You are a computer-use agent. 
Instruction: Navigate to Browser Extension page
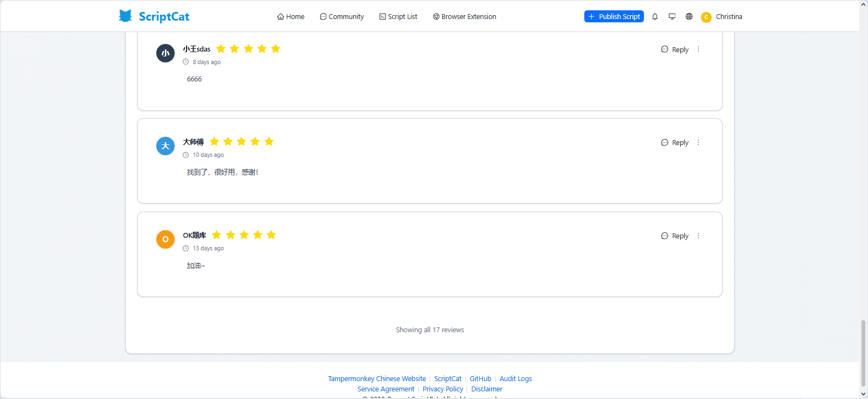[x=464, y=17]
